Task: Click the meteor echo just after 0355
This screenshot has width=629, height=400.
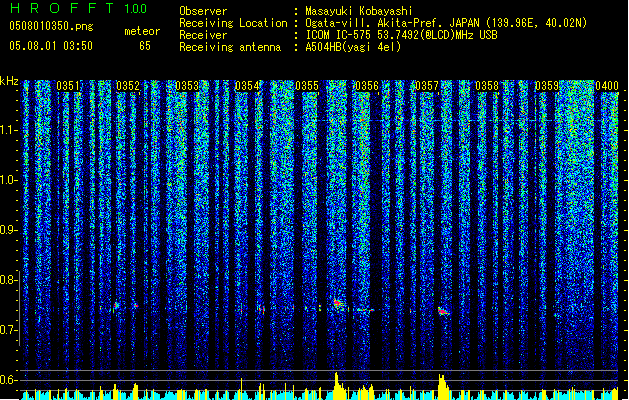Action: click(338, 303)
